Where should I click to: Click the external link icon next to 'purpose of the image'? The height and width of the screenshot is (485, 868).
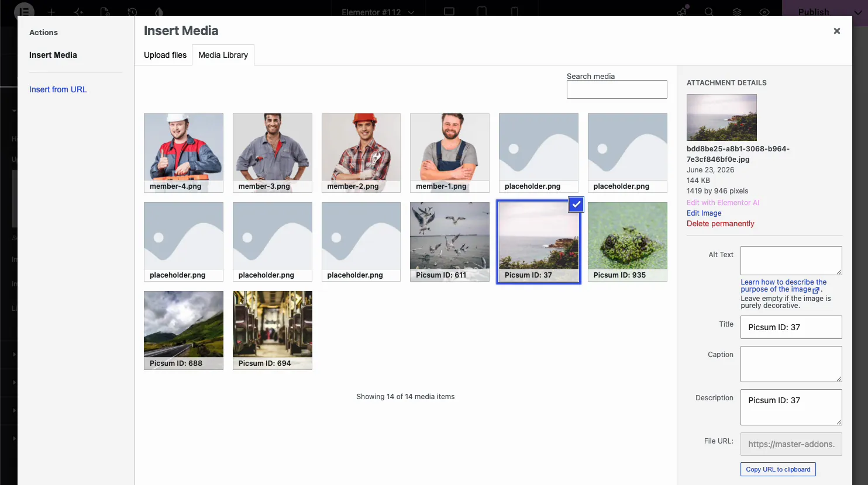[816, 290]
